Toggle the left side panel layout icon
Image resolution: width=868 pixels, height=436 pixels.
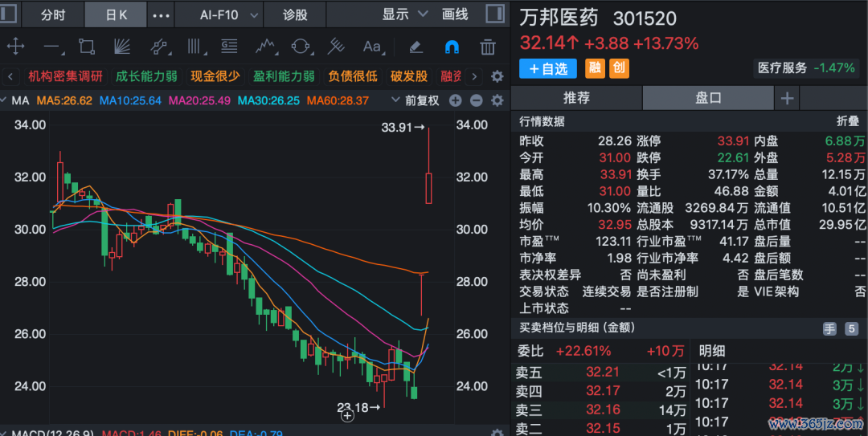(x=8, y=14)
